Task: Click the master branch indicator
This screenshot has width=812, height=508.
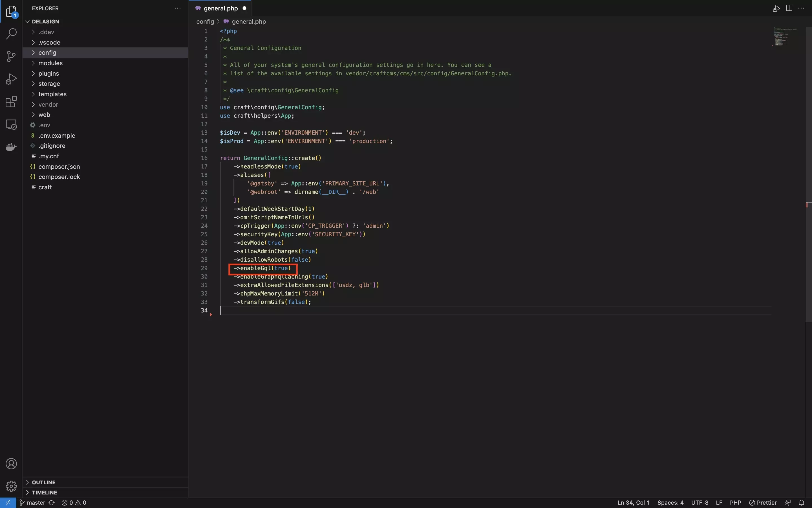Action: pyautogui.click(x=32, y=503)
